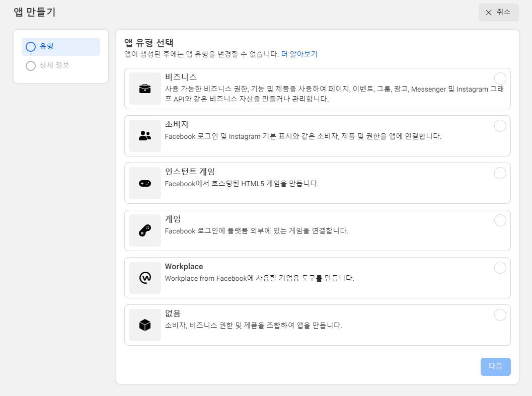The height and width of the screenshot is (396, 532).
Task: Select the 소비자 radio button
Action: pyautogui.click(x=500, y=126)
